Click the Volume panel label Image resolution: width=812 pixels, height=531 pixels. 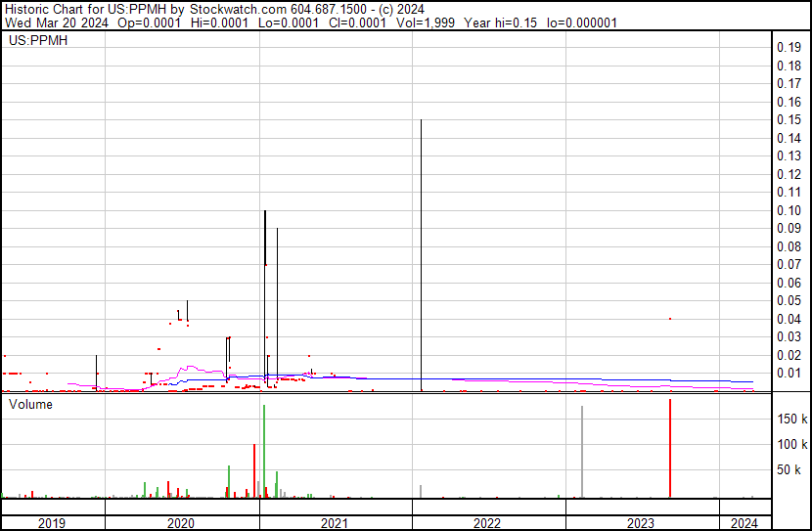31,404
